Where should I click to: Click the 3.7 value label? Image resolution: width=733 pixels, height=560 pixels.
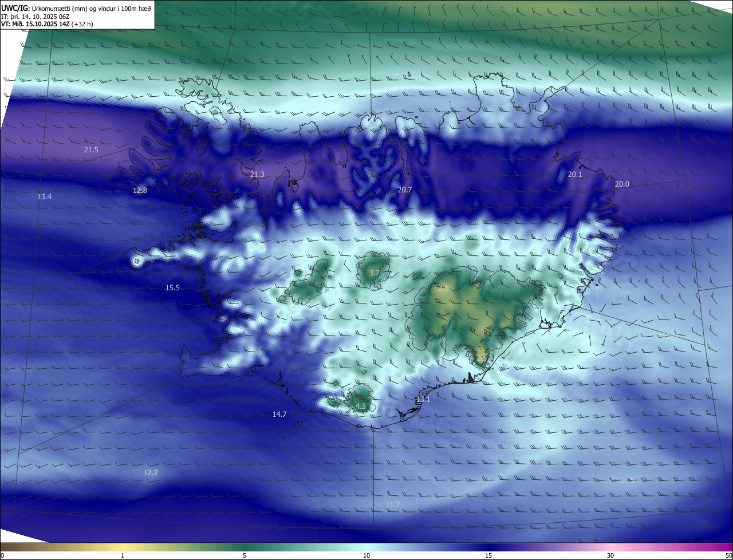[x=374, y=273]
